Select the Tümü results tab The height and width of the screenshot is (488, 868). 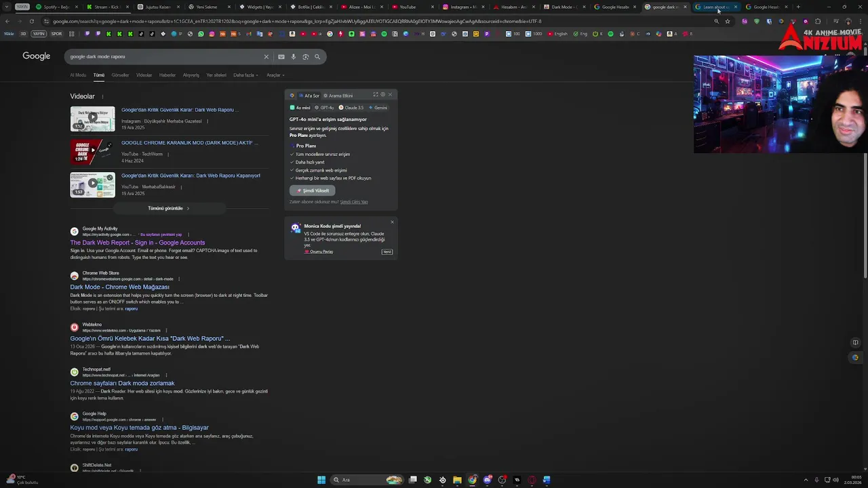click(99, 75)
